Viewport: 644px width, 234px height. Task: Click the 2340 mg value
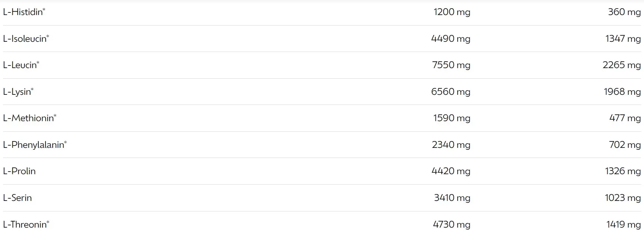pyautogui.click(x=451, y=144)
